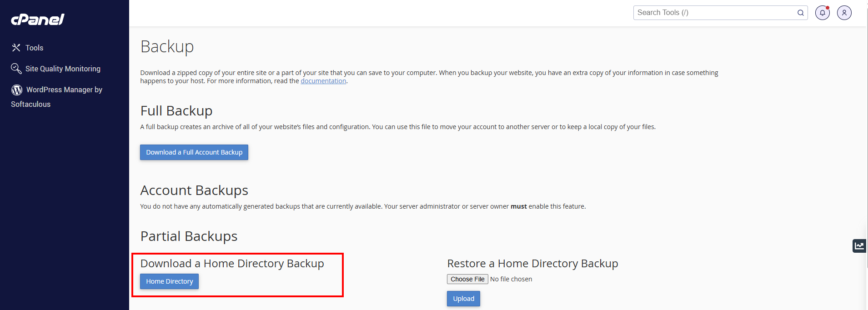This screenshot has height=310, width=868.
Task: Click the Tools wrench icon in sidebar
Action: (x=16, y=48)
